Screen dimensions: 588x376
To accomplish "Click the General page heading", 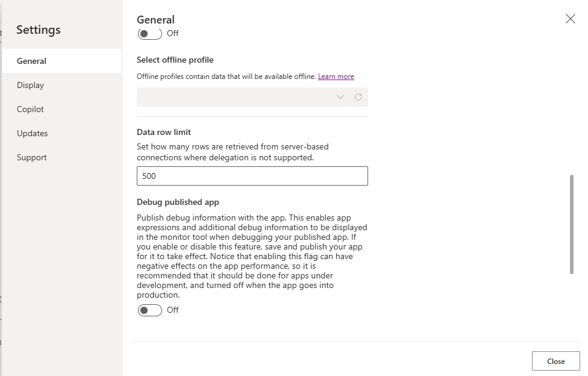I will coord(155,19).
